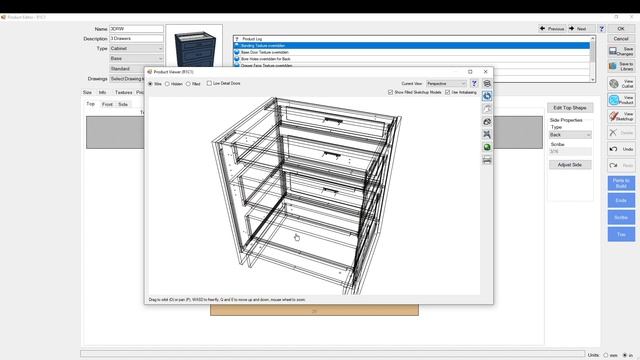The image size is (640, 360).
Task: Click the Name input field
Action: pos(136,29)
